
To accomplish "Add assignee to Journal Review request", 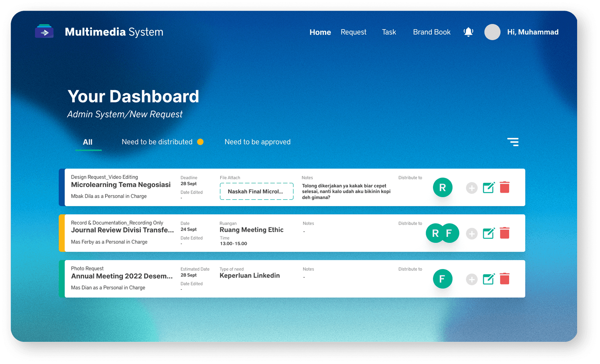I will point(471,233).
